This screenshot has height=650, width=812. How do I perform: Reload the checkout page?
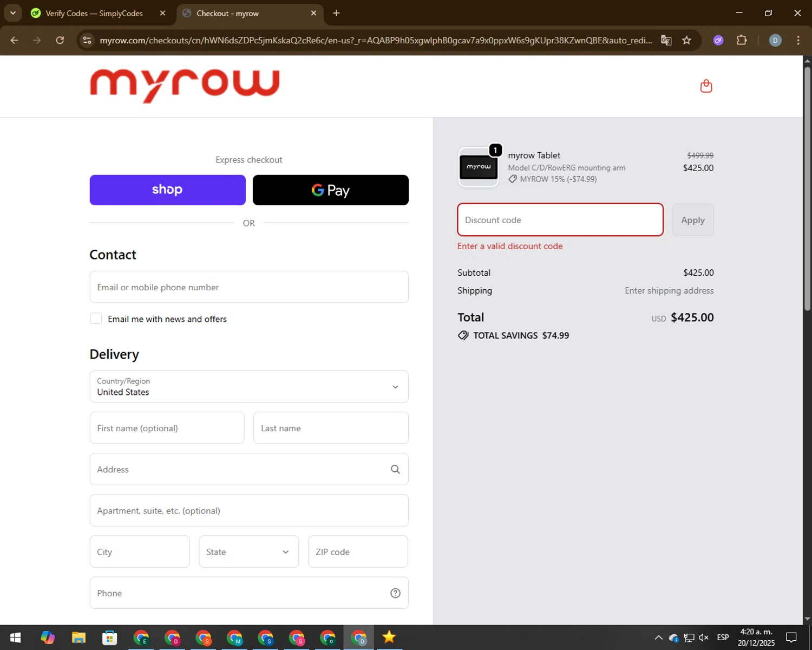[x=60, y=40]
